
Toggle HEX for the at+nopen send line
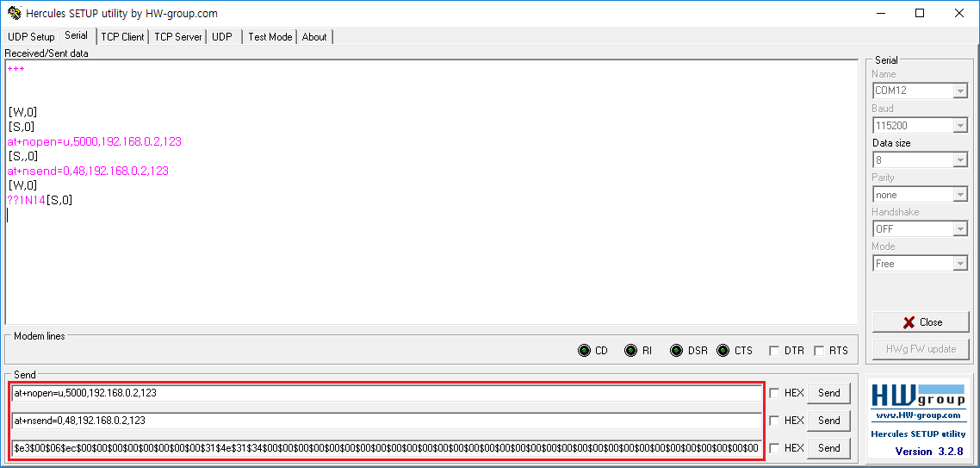click(774, 393)
